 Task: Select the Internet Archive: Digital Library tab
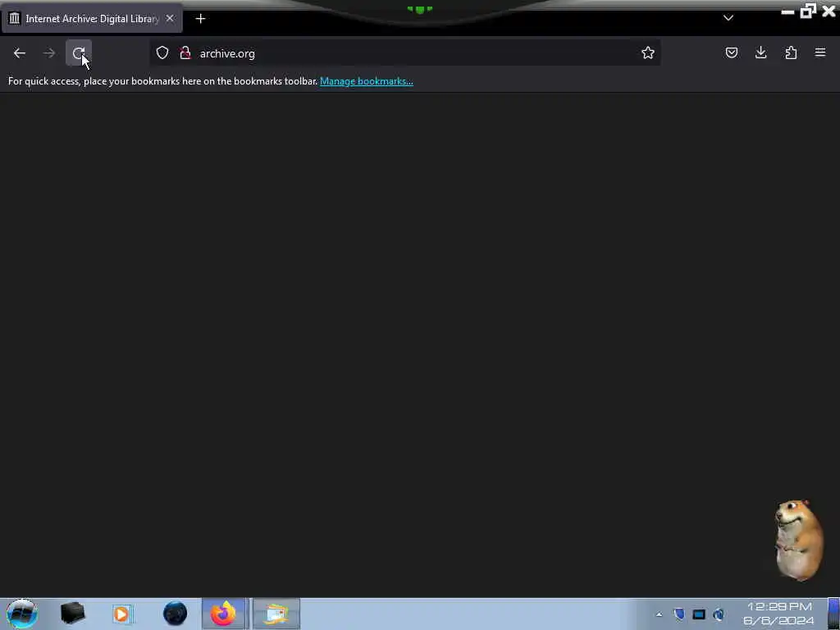(x=92, y=19)
